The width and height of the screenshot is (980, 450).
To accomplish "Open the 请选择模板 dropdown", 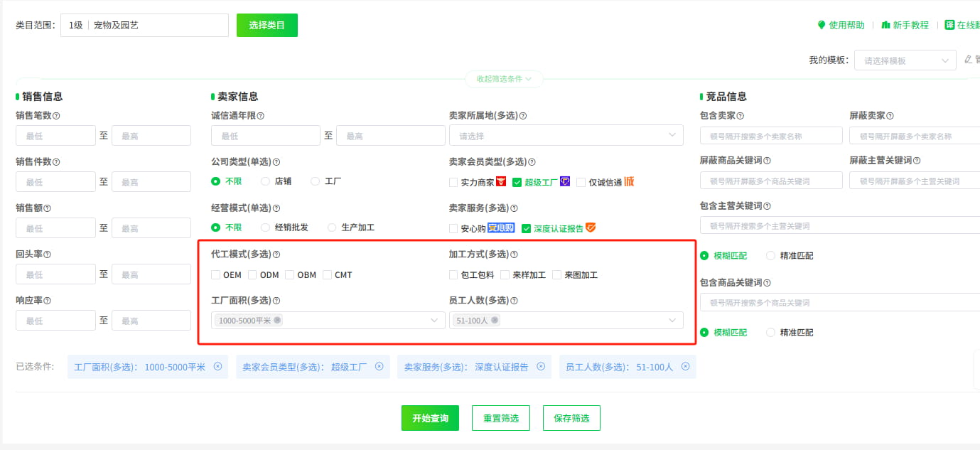I will (x=904, y=60).
